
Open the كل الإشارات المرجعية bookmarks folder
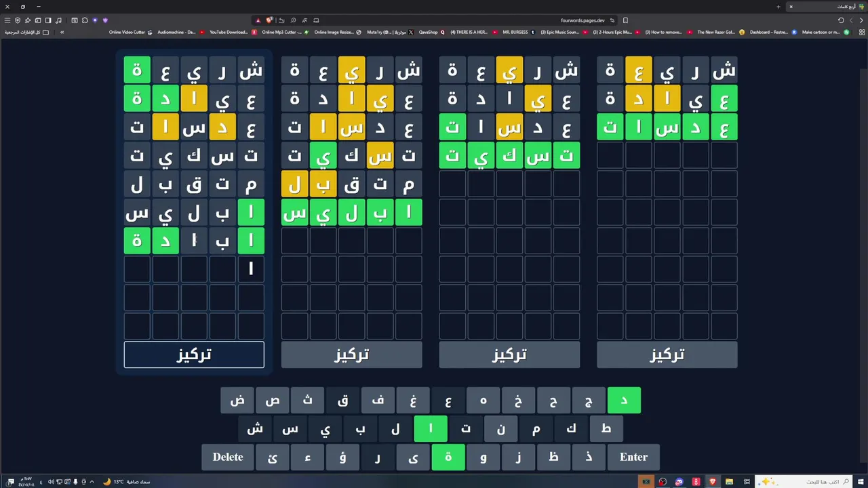[26, 32]
